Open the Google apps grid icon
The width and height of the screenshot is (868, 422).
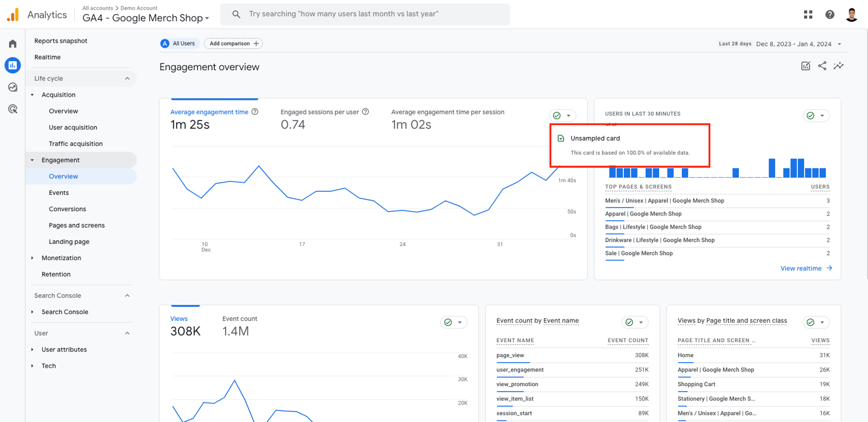(808, 15)
